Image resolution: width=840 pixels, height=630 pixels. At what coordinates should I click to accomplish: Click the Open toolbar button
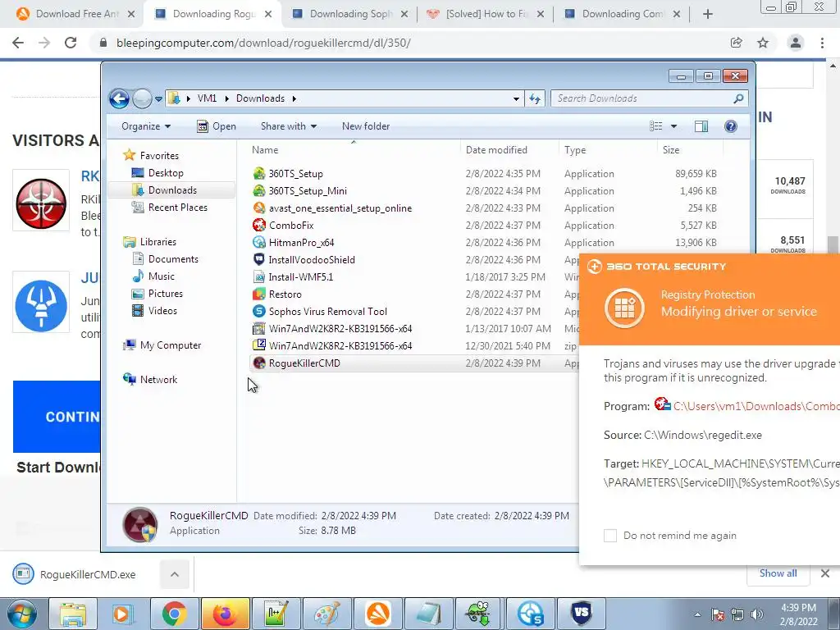(x=217, y=126)
